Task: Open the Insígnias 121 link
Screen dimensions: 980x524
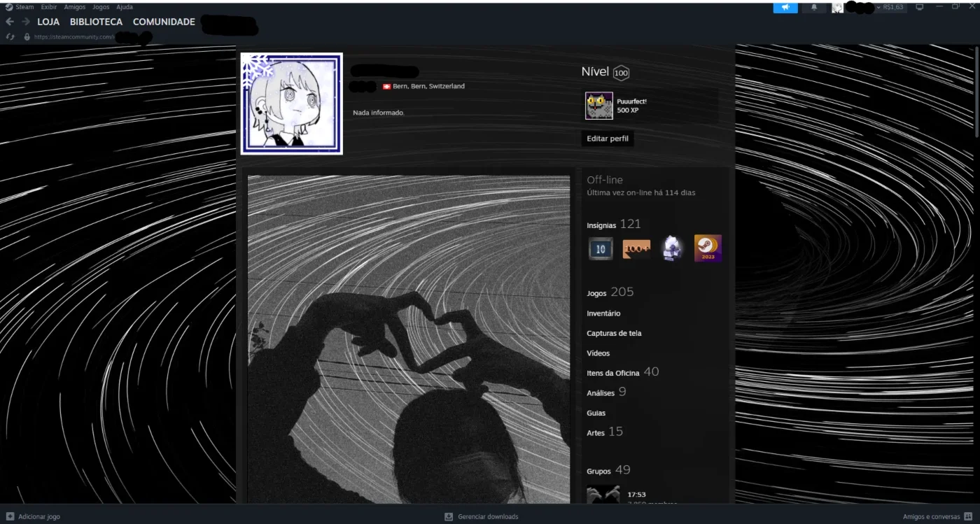Action: coord(614,225)
